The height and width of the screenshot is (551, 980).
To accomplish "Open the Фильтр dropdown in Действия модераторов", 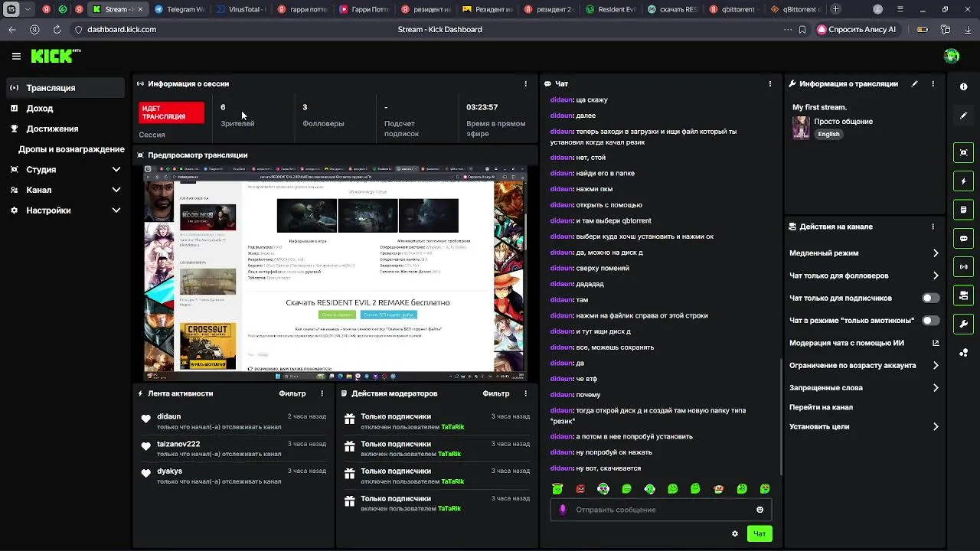I will click(496, 393).
